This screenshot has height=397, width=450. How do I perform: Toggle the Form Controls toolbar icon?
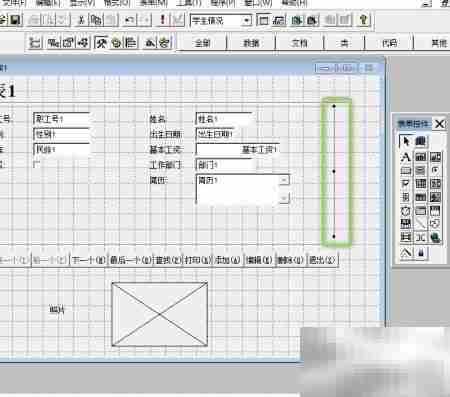(101, 43)
